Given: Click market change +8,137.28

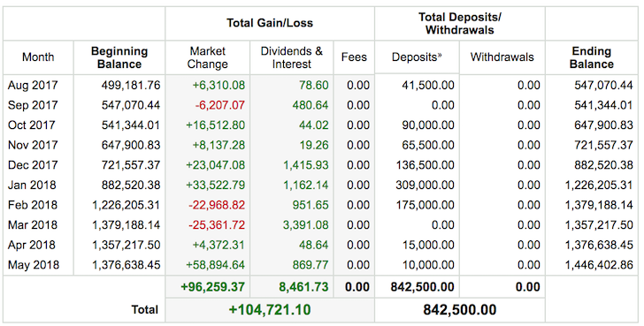Looking at the screenshot, I should [218, 145].
